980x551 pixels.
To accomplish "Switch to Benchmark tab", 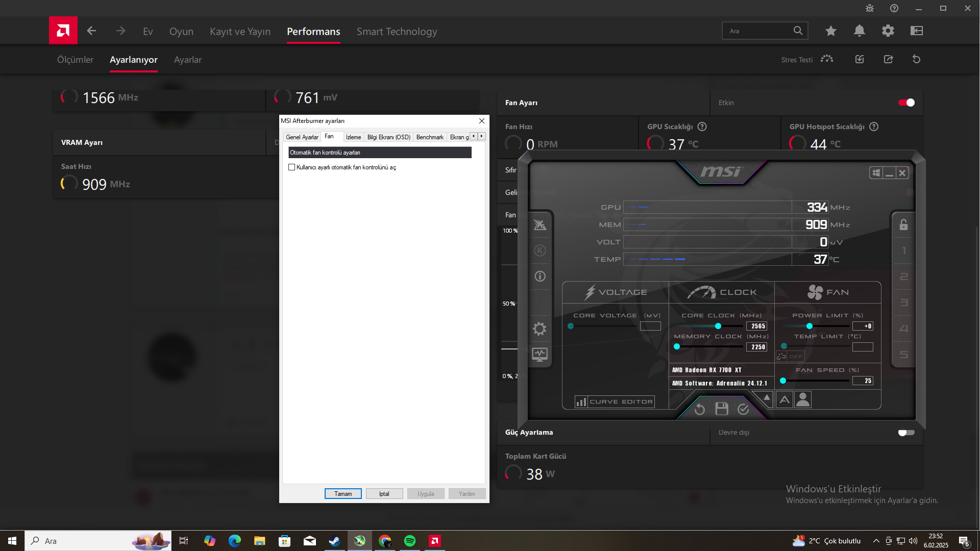I will tap(430, 137).
